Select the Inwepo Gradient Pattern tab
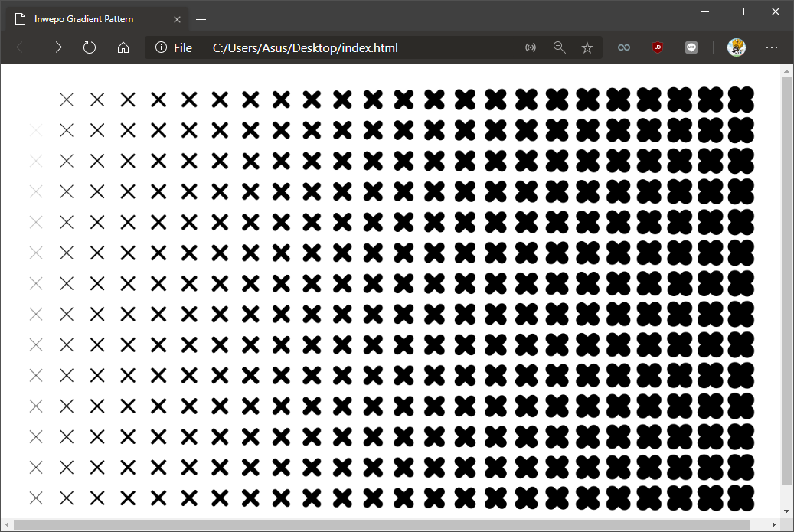The width and height of the screenshot is (794, 532). (x=92, y=18)
